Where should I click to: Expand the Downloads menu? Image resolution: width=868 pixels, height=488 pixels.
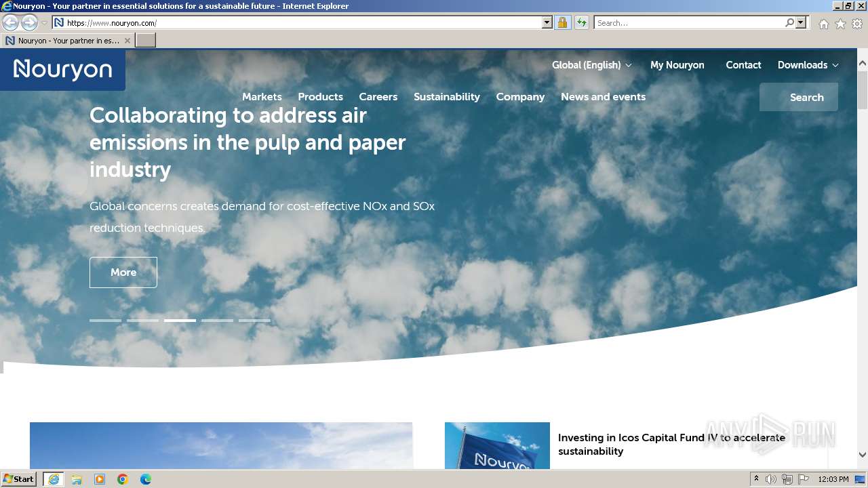(x=808, y=65)
